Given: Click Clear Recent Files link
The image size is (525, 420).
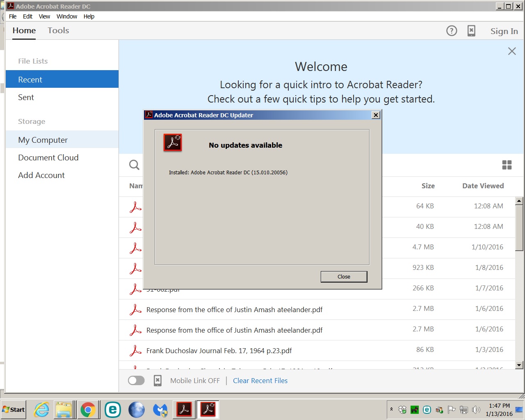Looking at the screenshot, I should click(x=260, y=381).
